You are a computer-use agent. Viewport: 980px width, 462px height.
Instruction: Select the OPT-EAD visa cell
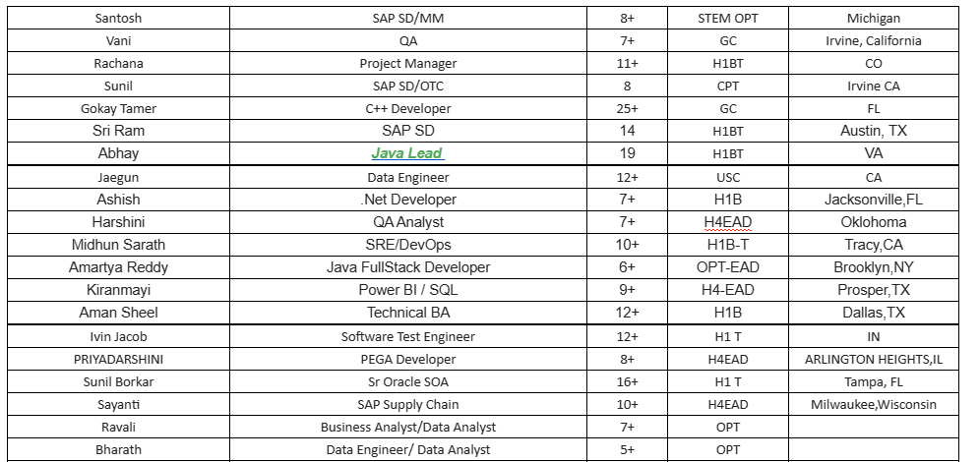point(727,267)
